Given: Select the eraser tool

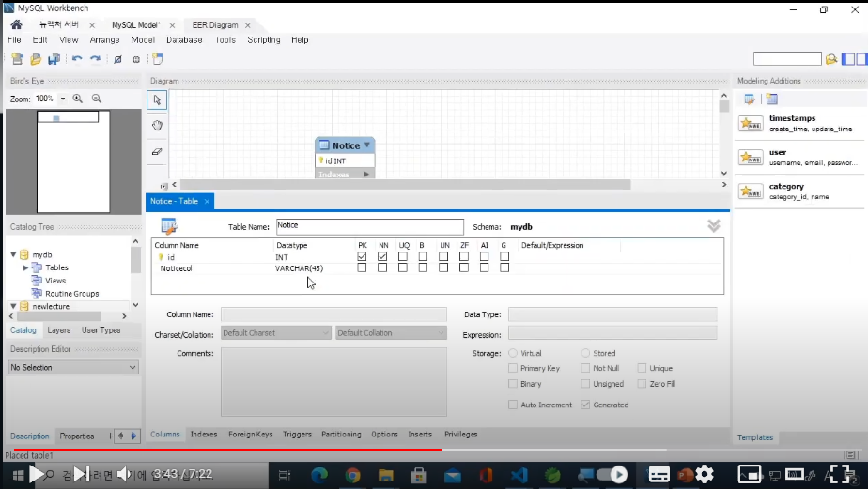Looking at the screenshot, I should [157, 151].
